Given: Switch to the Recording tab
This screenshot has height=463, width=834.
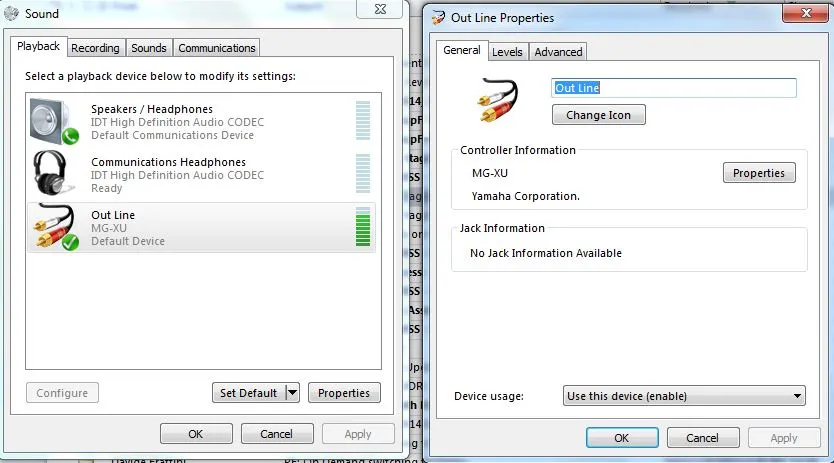Looking at the screenshot, I should click(95, 48).
